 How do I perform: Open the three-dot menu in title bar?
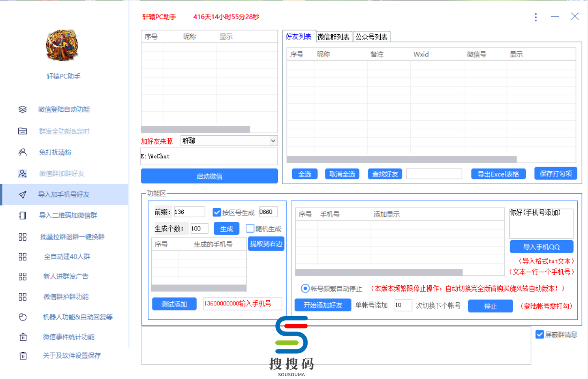(536, 17)
